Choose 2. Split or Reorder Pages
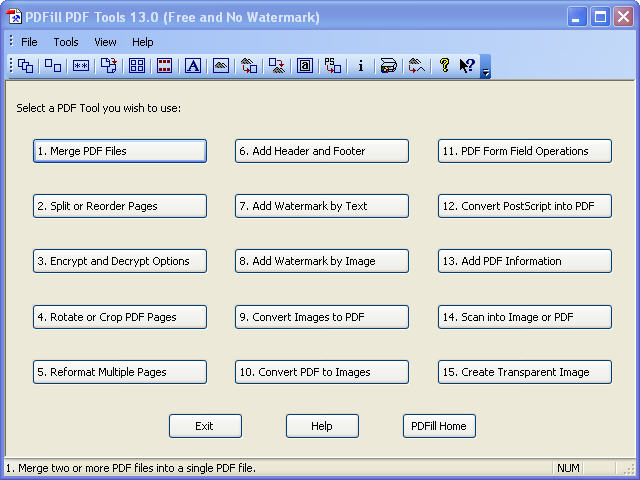 (x=120, y=206)
